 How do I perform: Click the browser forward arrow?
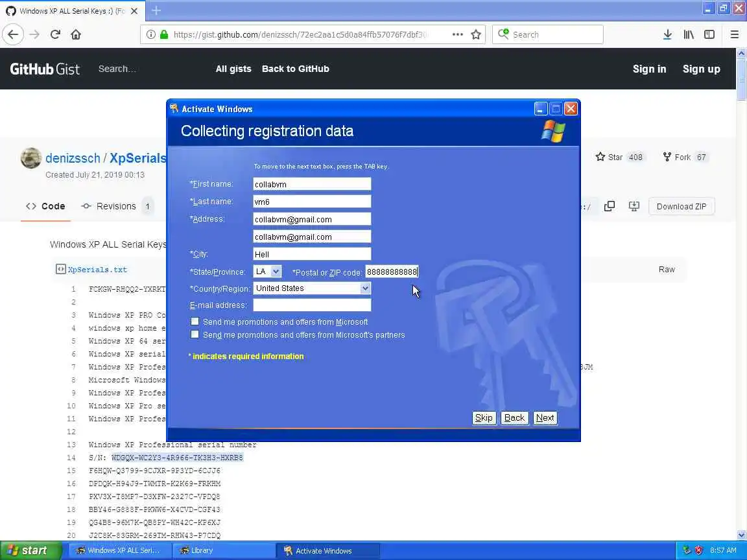coord(34,34)
